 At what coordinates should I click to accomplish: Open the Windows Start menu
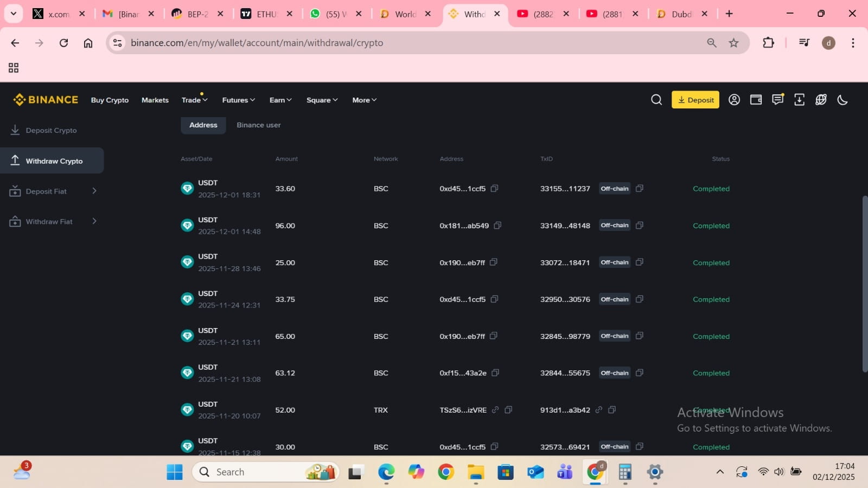point(175,472)
